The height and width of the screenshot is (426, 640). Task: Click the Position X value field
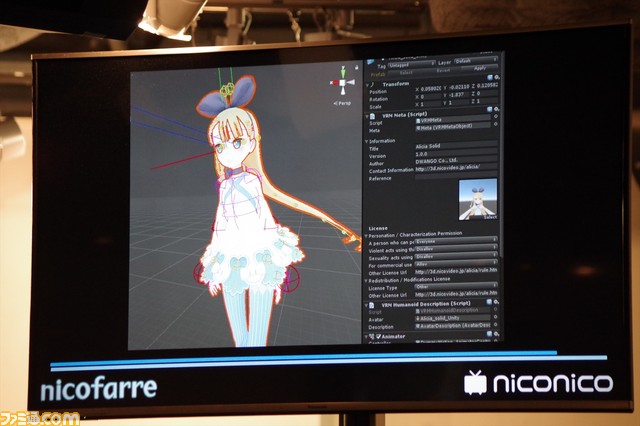tap(431, 89)
